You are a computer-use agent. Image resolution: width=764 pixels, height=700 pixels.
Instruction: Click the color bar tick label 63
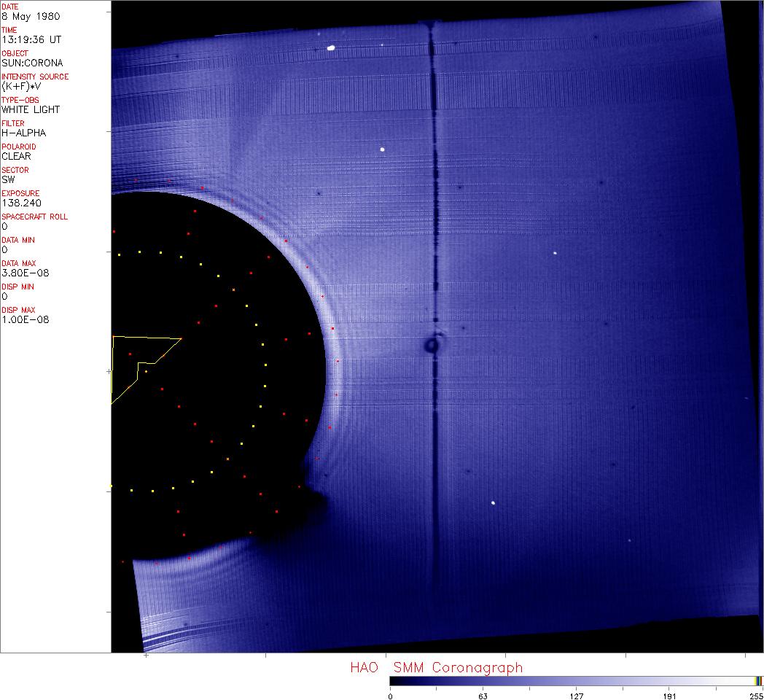click(482, 696)
